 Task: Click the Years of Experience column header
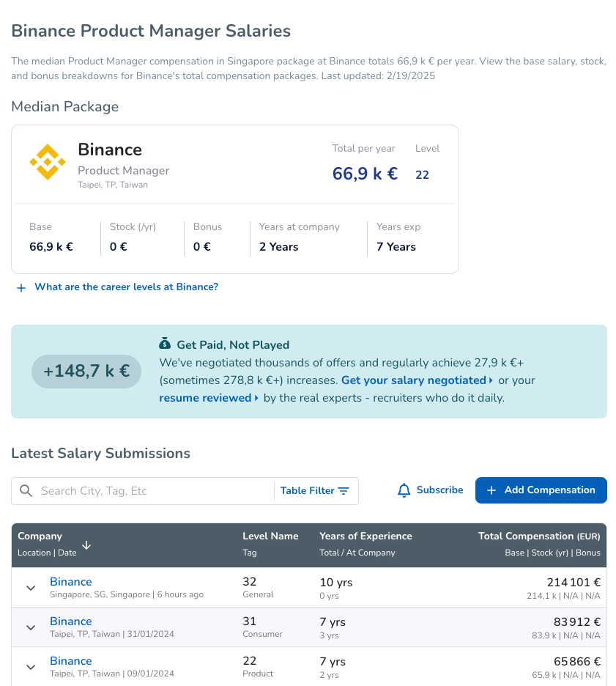click(366, 536)
